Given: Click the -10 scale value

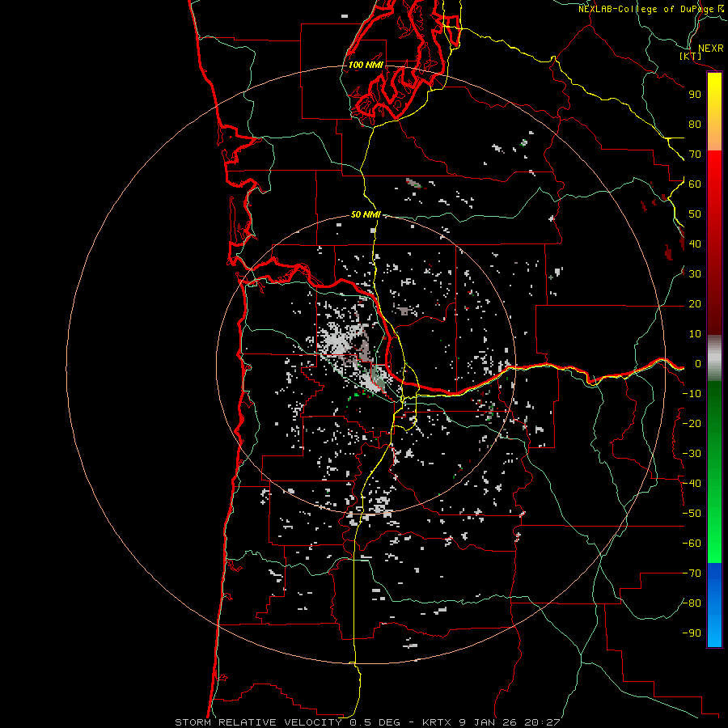Looking at the screenshot, I should tap(692, 394).
